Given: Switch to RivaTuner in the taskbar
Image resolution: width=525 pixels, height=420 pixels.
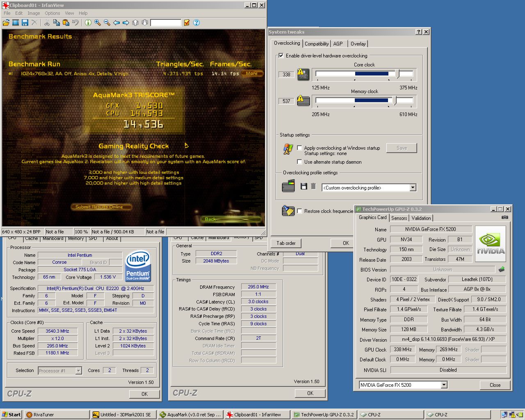Looking at the screenshot, I should [x=57, y=415].
